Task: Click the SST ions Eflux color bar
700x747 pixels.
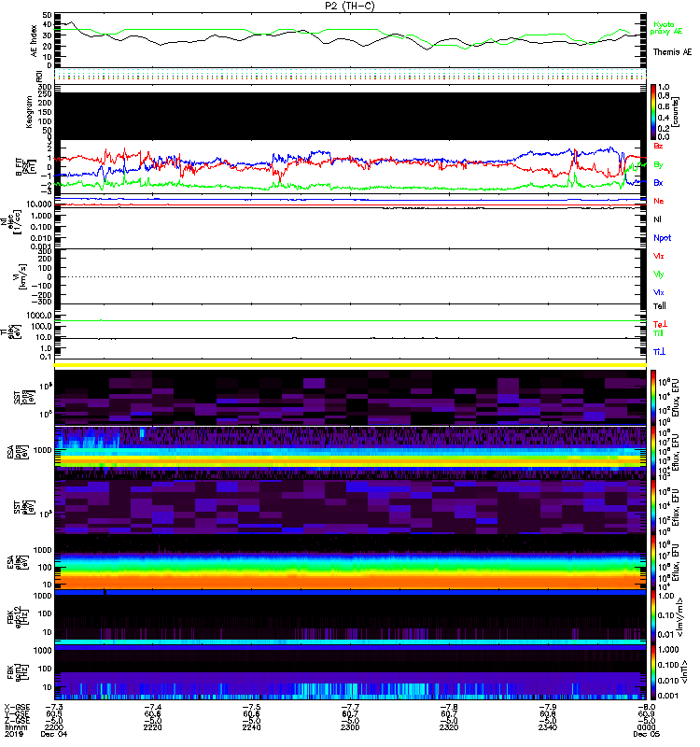Action: point(653,397)
